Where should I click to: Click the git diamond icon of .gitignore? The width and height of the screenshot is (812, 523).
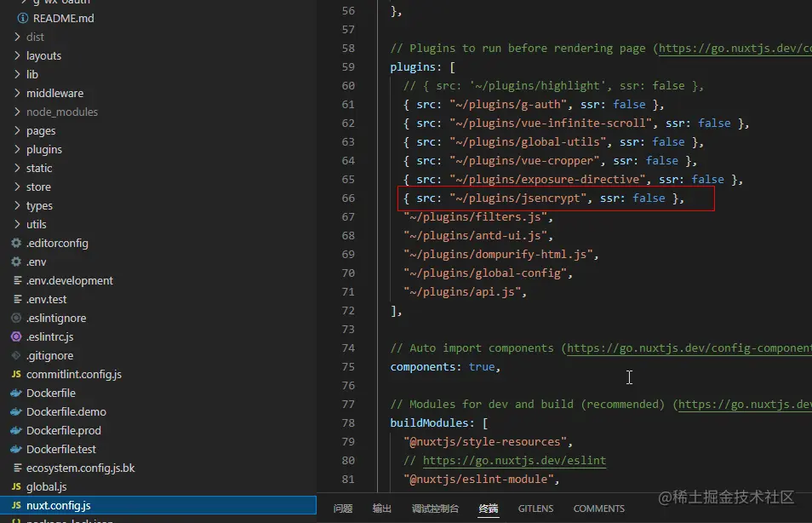point(16,355)
